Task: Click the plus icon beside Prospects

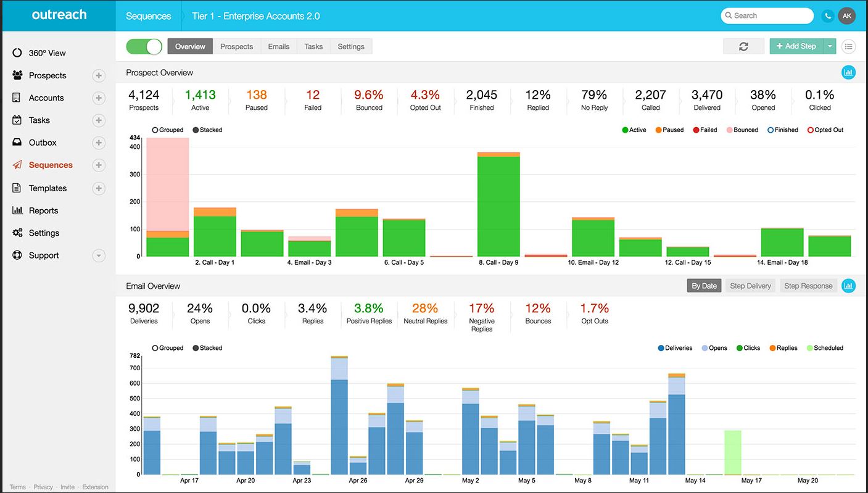Action: [x=99, y=75]
